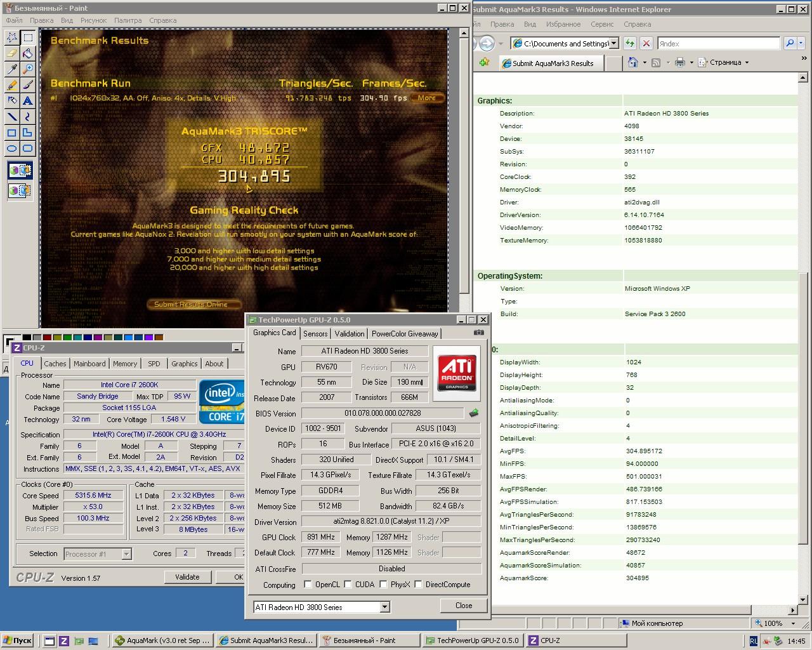The image size is (812, 650).
Task: Click the More button in AquaMark results
Action: pos(427,98)
